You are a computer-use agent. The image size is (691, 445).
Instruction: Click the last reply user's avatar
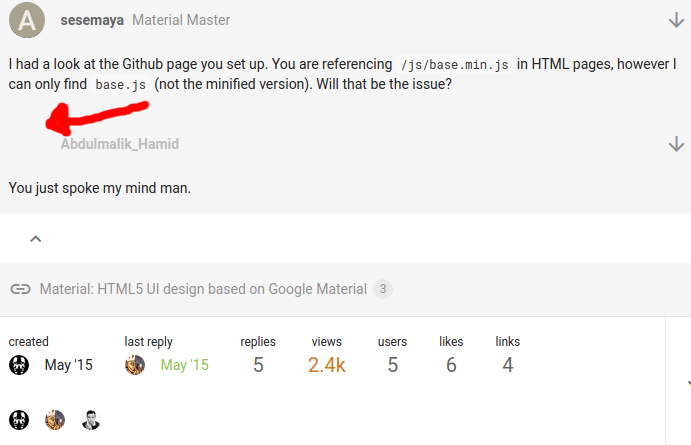(x=135, y=365)
